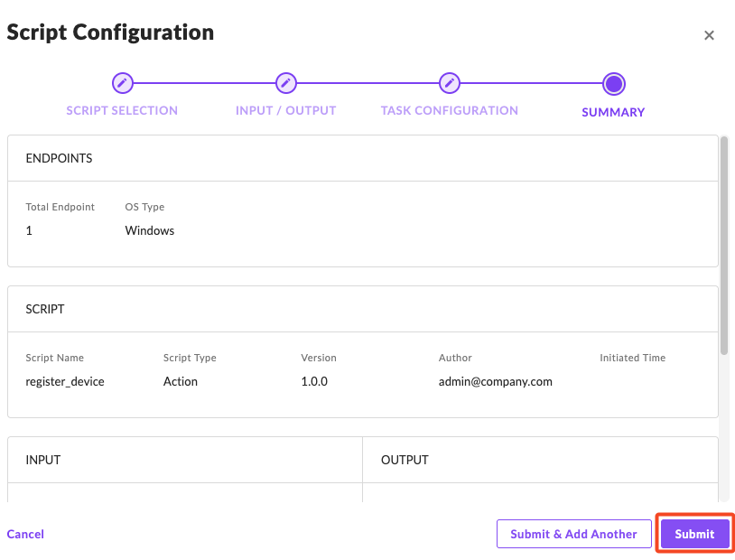
Task: Click the Script section header
Action: click(45, 309)
